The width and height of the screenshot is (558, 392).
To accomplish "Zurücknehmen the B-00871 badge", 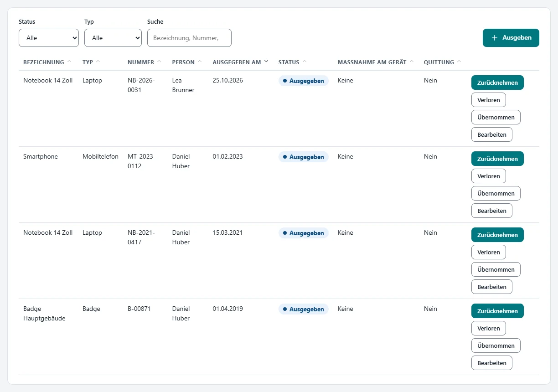I will [x=497, y=311].
